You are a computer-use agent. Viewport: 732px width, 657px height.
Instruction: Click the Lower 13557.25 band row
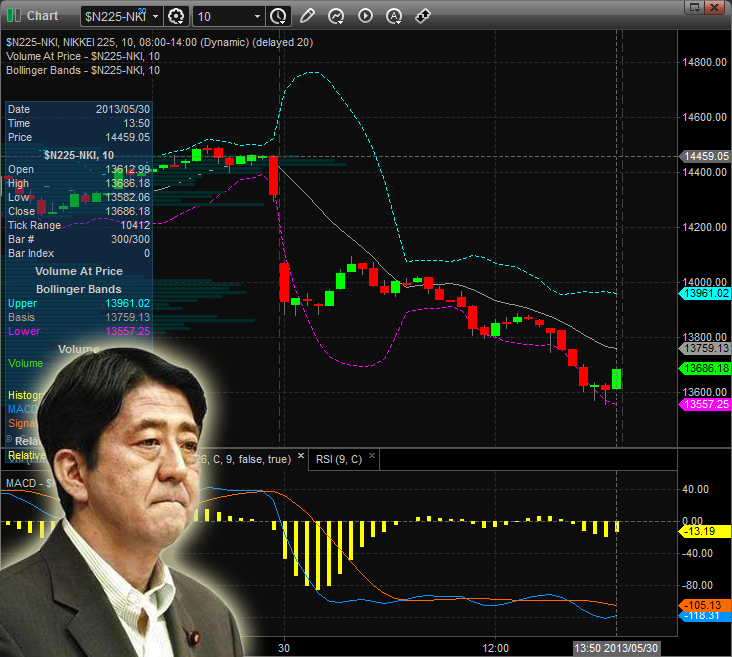coord(79,331)
